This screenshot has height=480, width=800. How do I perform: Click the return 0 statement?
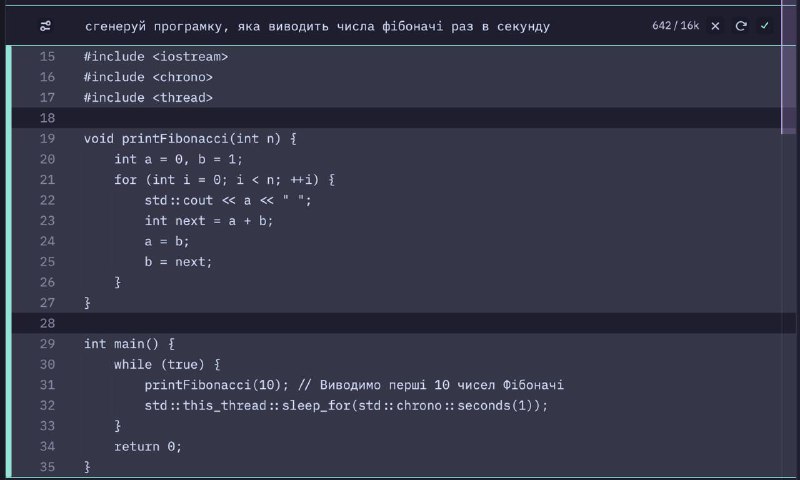tap(147, 446)
